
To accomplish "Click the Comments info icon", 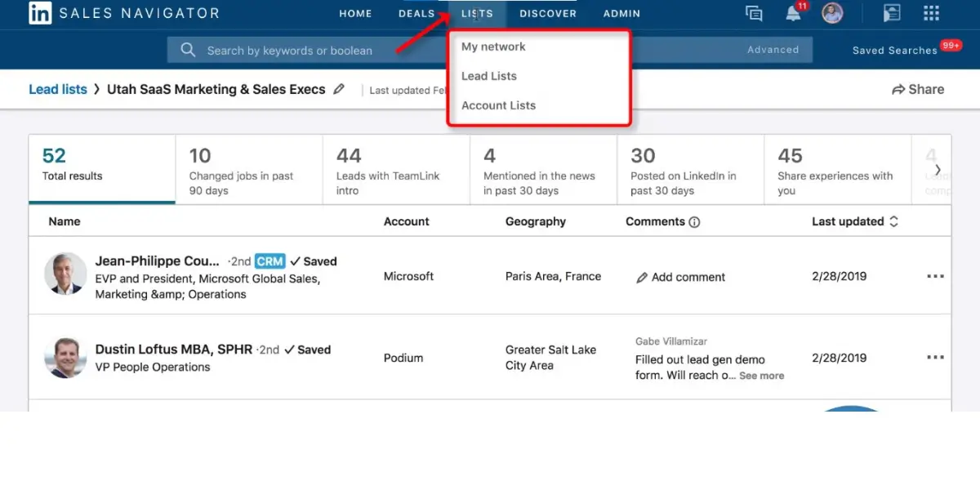I will [x=694, y=222].
